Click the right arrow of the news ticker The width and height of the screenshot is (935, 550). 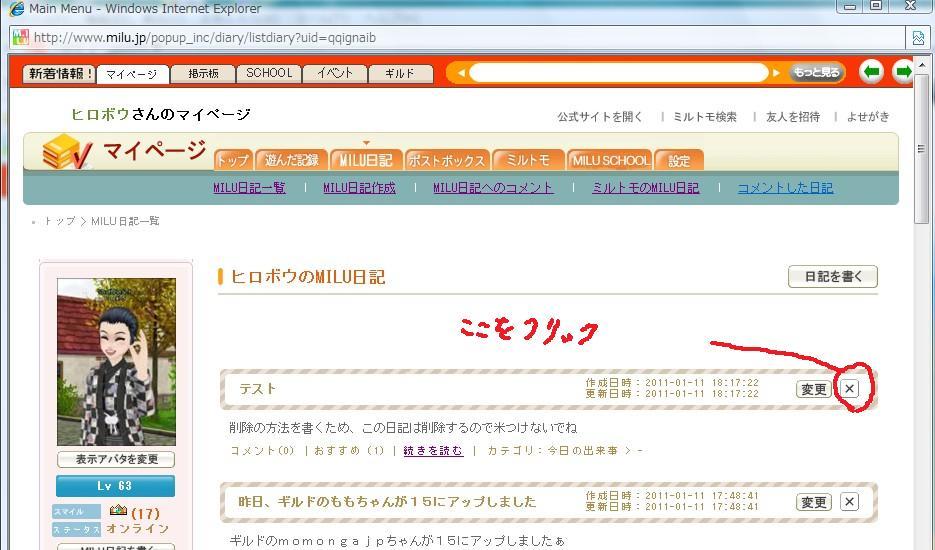(776, 73)
